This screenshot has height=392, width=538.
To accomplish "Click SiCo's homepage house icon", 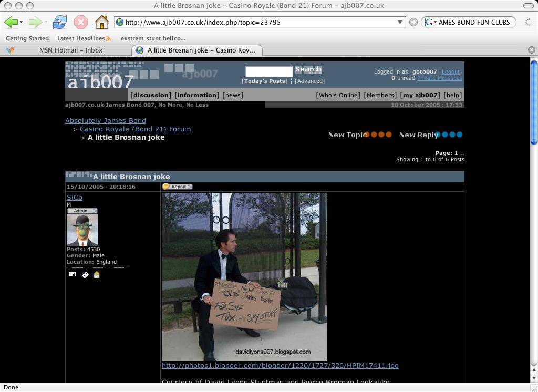I will (97, 275).
